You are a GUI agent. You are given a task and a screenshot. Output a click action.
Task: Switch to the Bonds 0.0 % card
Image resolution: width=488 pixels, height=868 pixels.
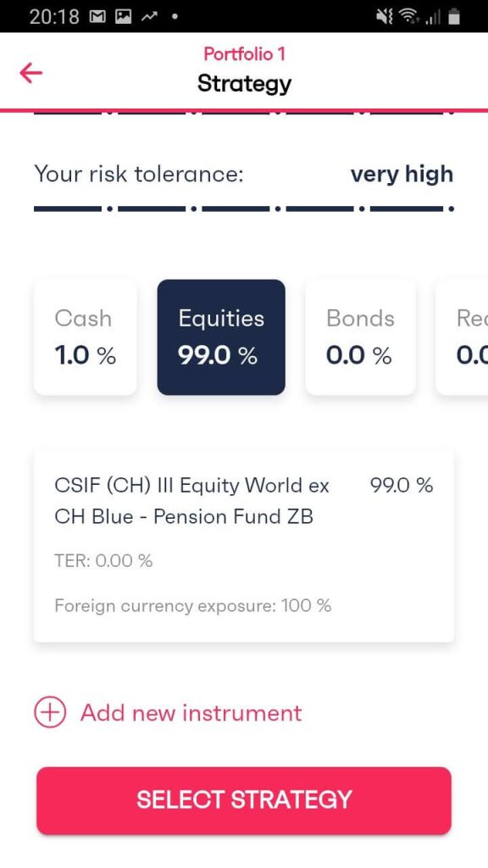[x=360, y=337]
